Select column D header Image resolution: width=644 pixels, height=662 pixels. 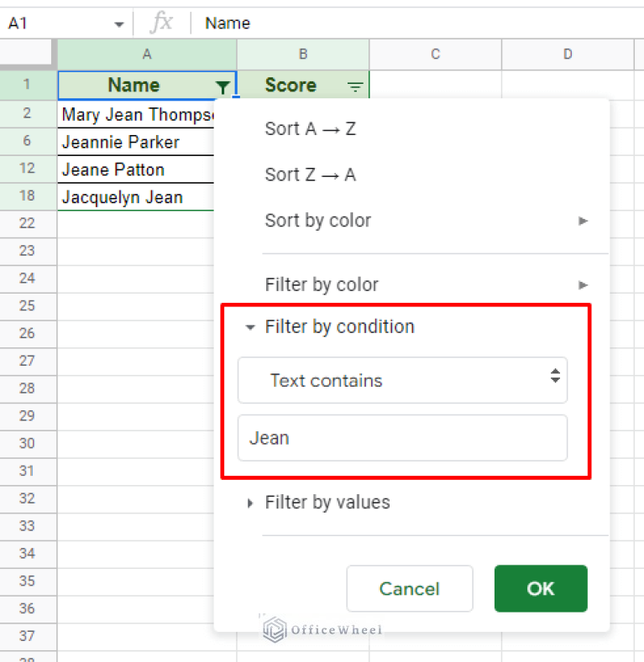(568, 55)
